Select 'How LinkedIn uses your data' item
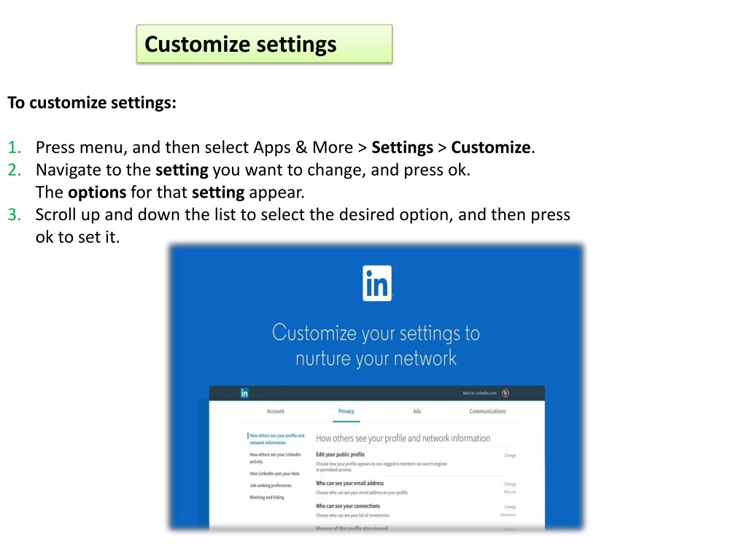 point(274,473)
